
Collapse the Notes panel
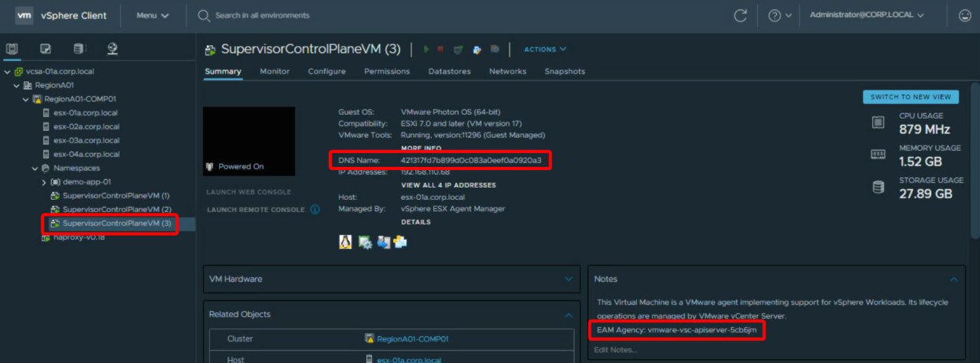pyautogui.click(x=953, y=280)
